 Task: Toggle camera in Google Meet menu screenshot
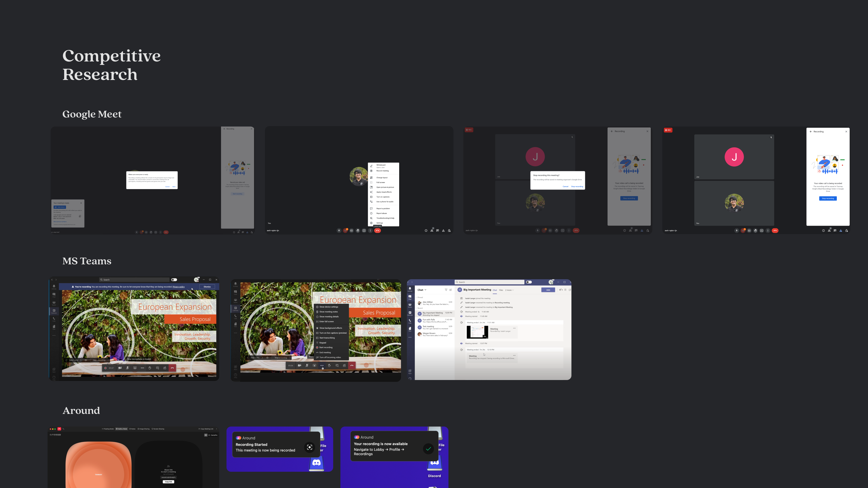[x=345, y=231]
